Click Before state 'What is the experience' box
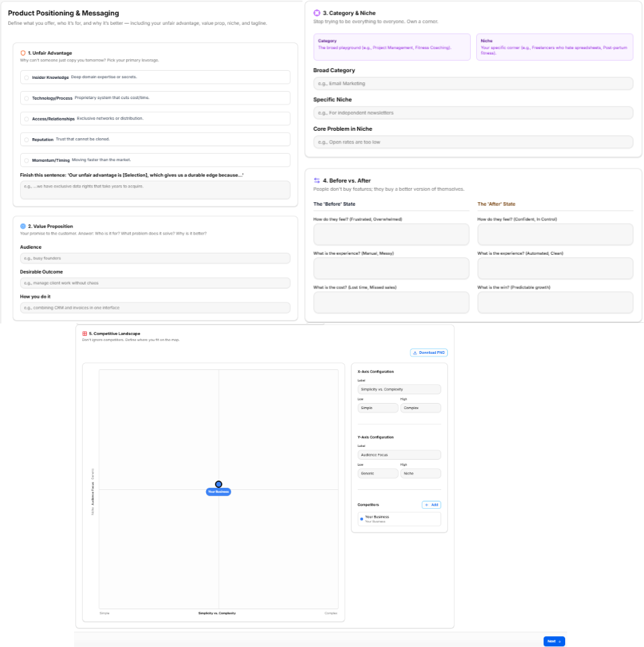This screenshot has width=644, height=647. [391, 269]
